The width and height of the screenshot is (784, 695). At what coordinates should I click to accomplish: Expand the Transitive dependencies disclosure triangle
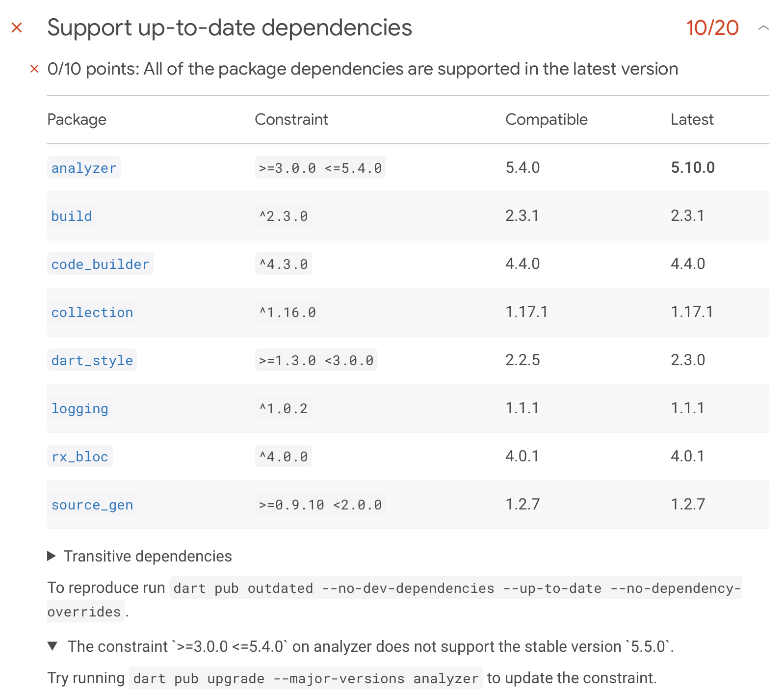[52, 556]
